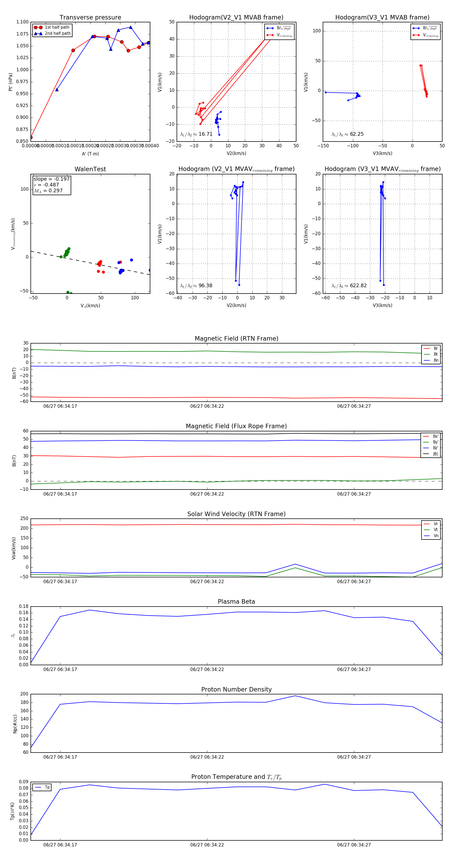The width and height of the screenshot is (473, 868).
Task: Click the 'A' (T·m)' x-axis label
Action: point(90,154)
